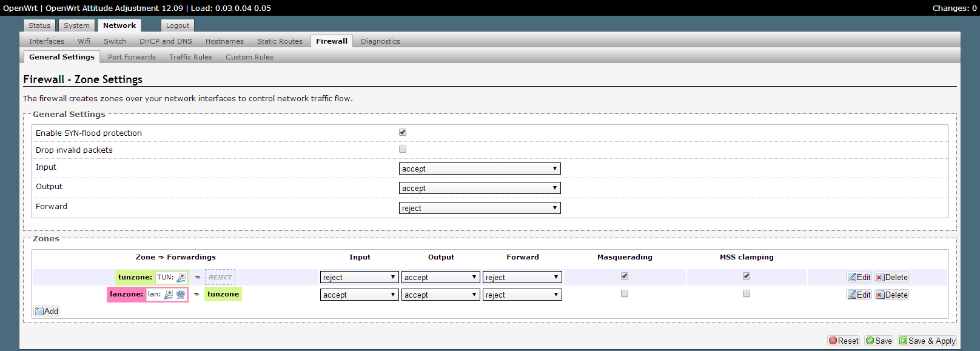Click the green tunzone zone label
The height and width of the screenshot is (351, 980).
(135, 277)
